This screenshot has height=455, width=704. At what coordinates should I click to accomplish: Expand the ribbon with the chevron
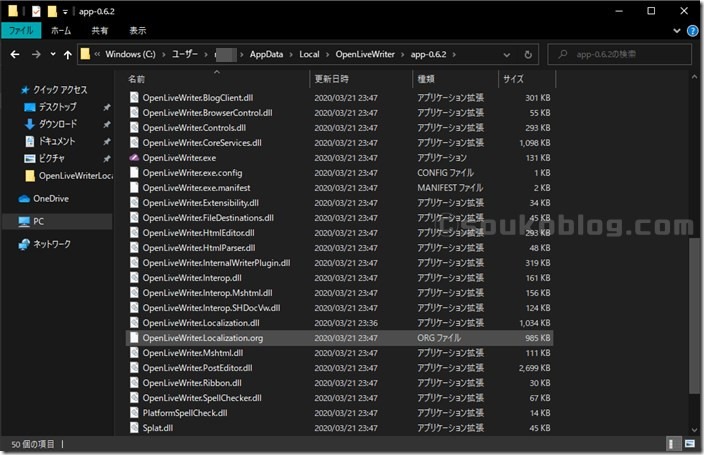677,31
